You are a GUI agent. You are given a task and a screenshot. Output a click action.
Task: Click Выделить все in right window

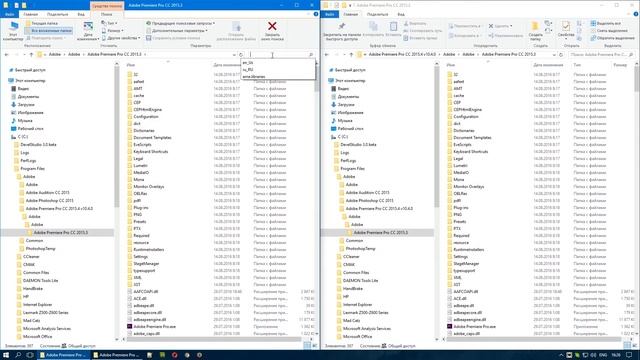(606, 24)
